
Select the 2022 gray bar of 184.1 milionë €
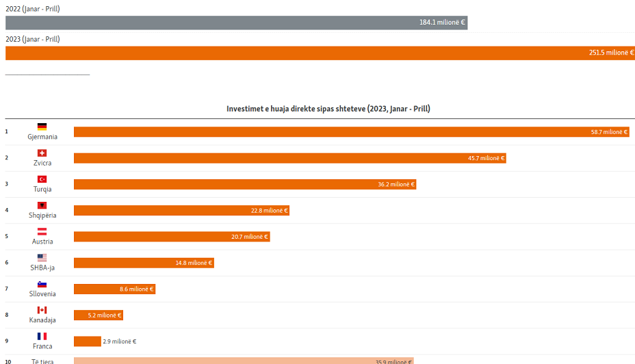tap(236, 23)
